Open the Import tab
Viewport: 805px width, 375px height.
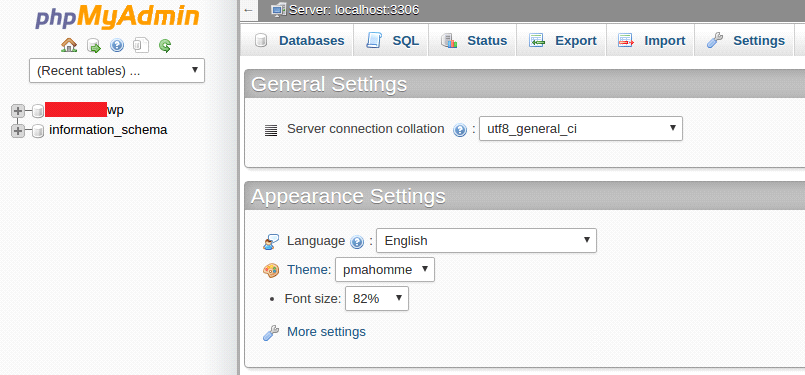(650, 41)
